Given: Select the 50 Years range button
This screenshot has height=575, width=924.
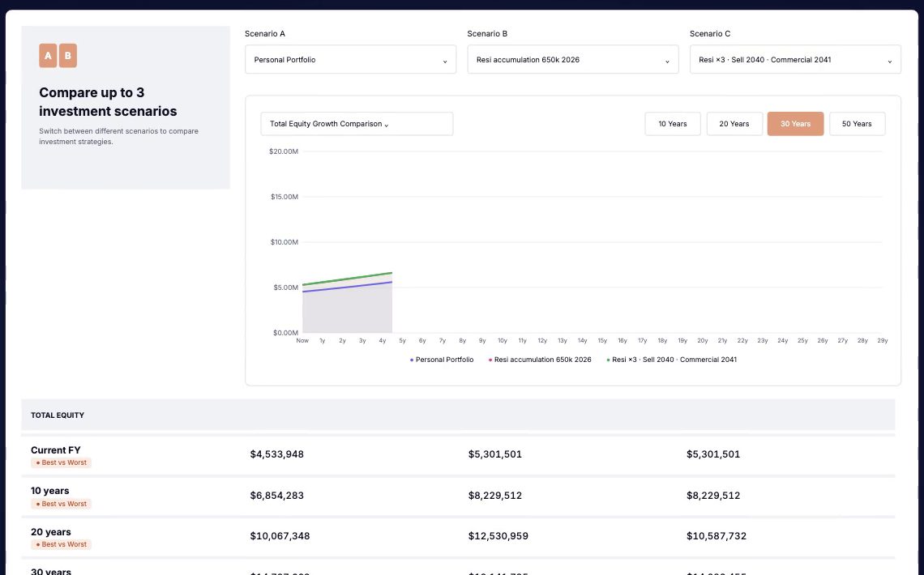Looking at the screenshot, I should click(x=857, y=124).
